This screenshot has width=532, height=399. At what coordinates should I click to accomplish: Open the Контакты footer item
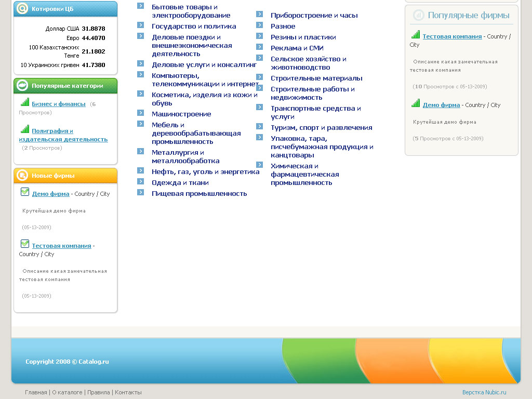(x=128, y=392)
